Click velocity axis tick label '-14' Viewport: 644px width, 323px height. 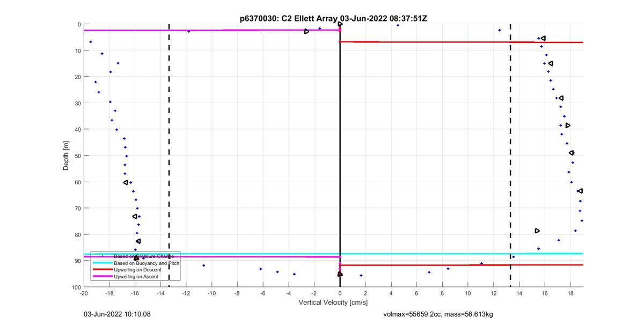(160, 294)
